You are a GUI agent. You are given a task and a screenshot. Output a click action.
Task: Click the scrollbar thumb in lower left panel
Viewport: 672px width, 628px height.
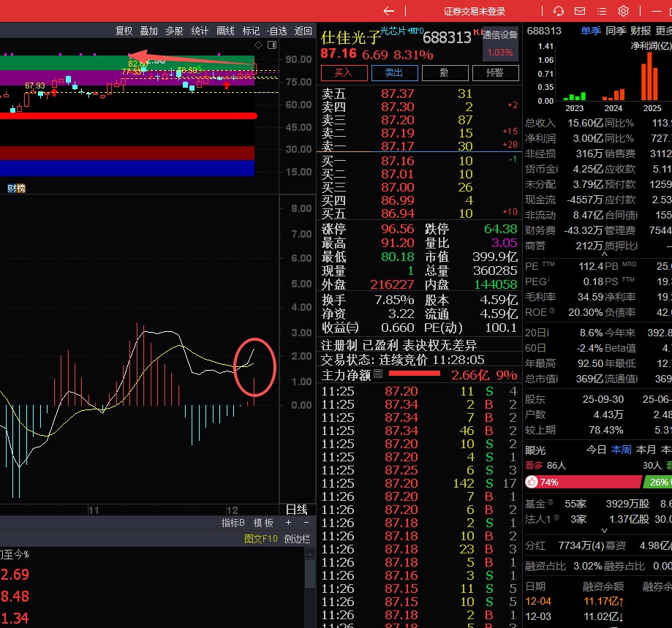click(x=310, y=573)
